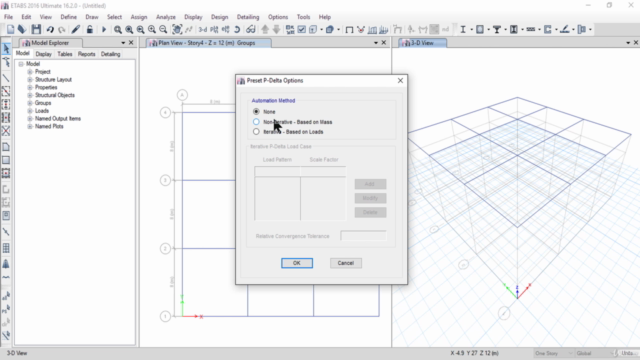Select Non-Iterative - Based on Mass option
The width and height of the screenshot is (640, 360).
(x=256, y=122)
